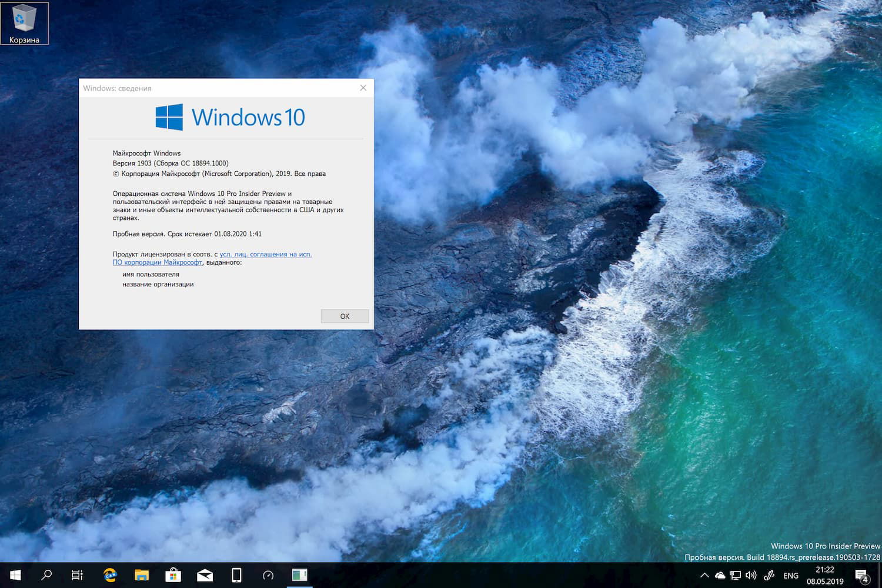The width and height of the screenshot is (882, 588).
Task: Open the ENG language switcher
Action: point(791,575)
